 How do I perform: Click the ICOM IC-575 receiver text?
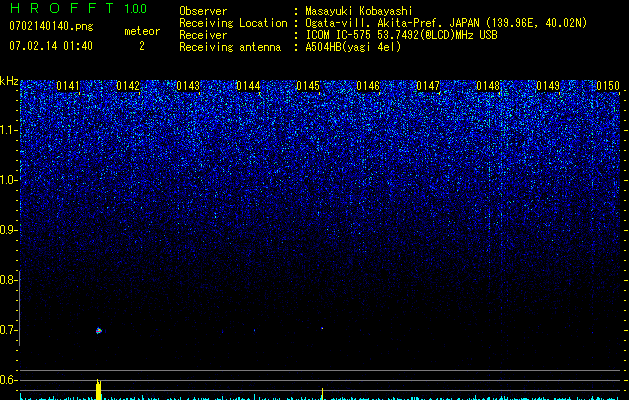click(401, 35)
